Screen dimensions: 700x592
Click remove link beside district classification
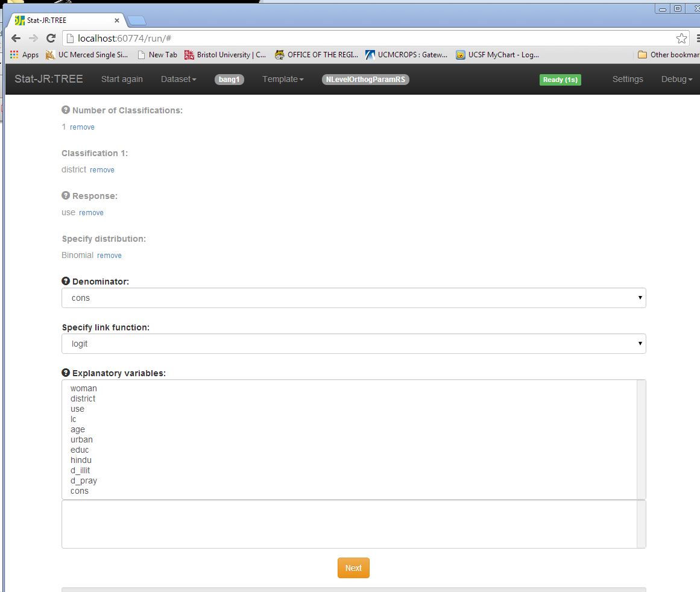[x=102, y=170]
